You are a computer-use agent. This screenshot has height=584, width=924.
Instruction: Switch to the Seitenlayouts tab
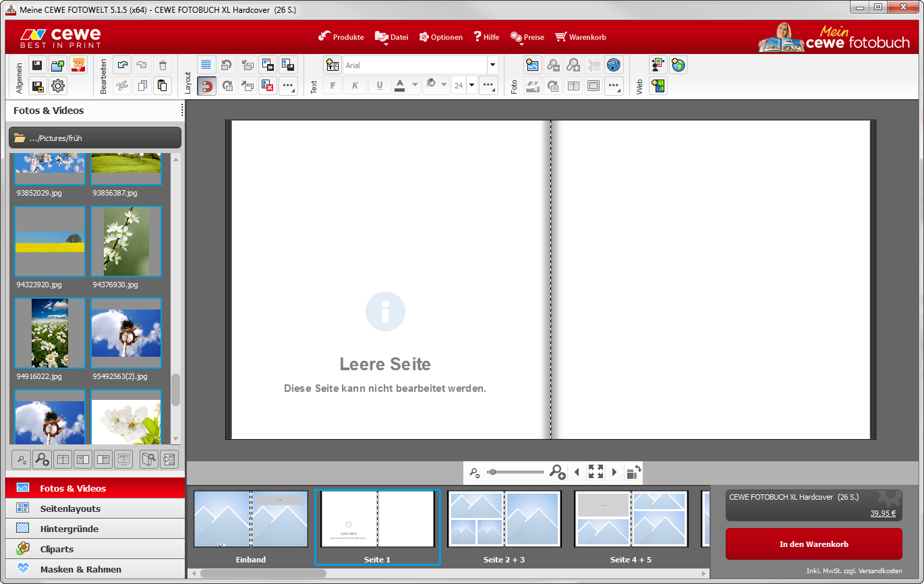[x=70, y=508]
